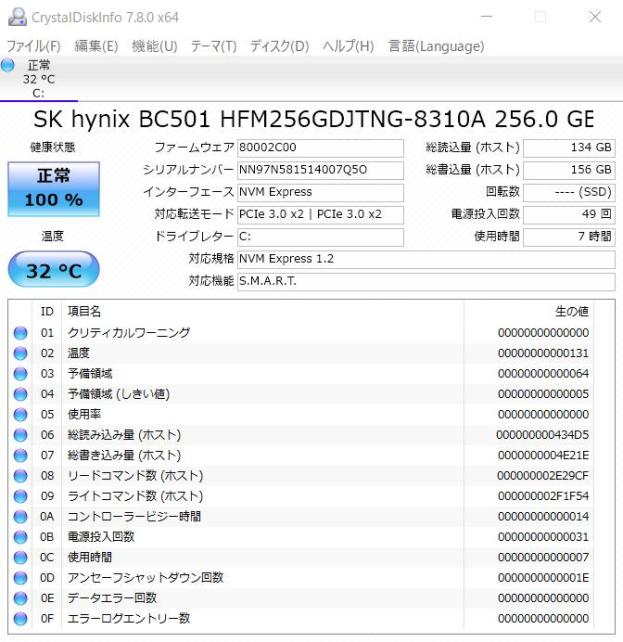Click the drive letter field C:
The height and width of the screenshot is (642, 623).
(x=320, y=237)
